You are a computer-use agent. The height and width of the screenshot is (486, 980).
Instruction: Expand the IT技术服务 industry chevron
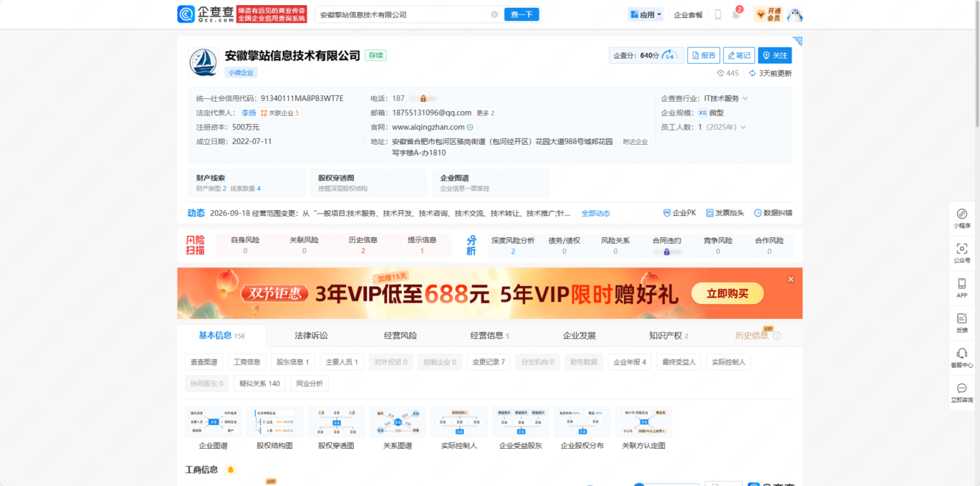pos(745,98)
